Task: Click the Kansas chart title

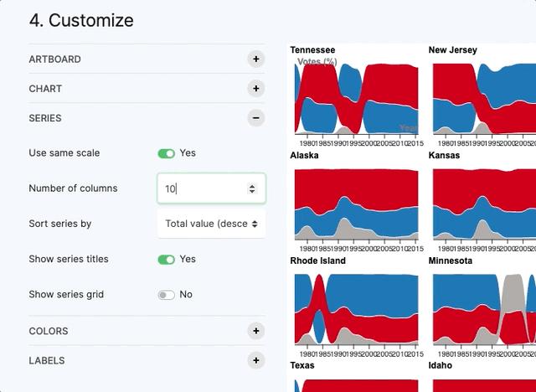Action: click(x=444, y=156)
